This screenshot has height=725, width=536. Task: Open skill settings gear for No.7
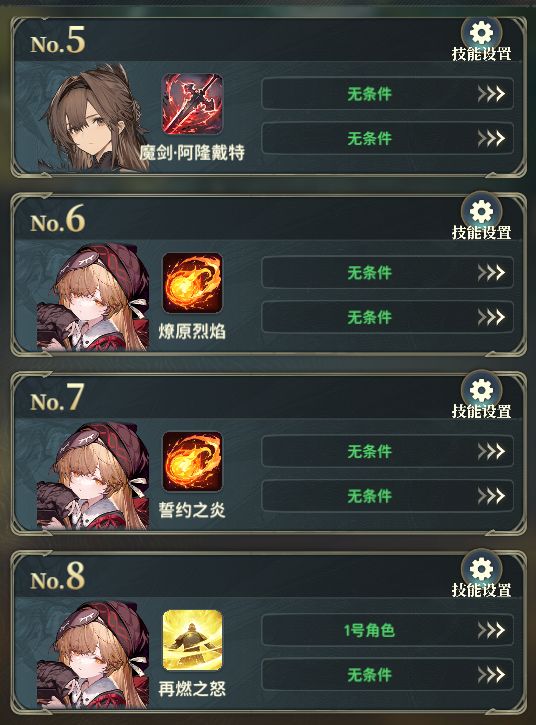[481, 397]
